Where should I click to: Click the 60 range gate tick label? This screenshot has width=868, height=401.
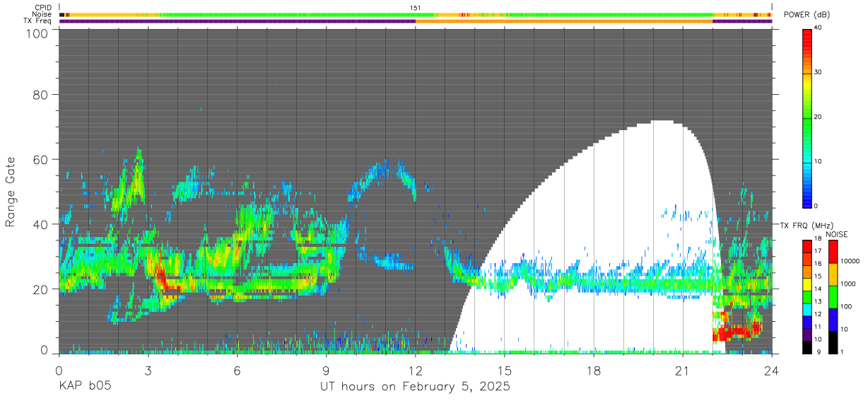coord(41,160)
